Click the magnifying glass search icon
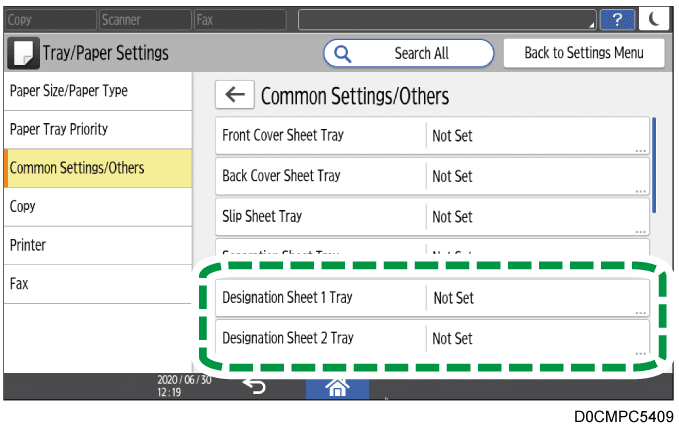Screen dimensions: 679x427 coord(343,53)
